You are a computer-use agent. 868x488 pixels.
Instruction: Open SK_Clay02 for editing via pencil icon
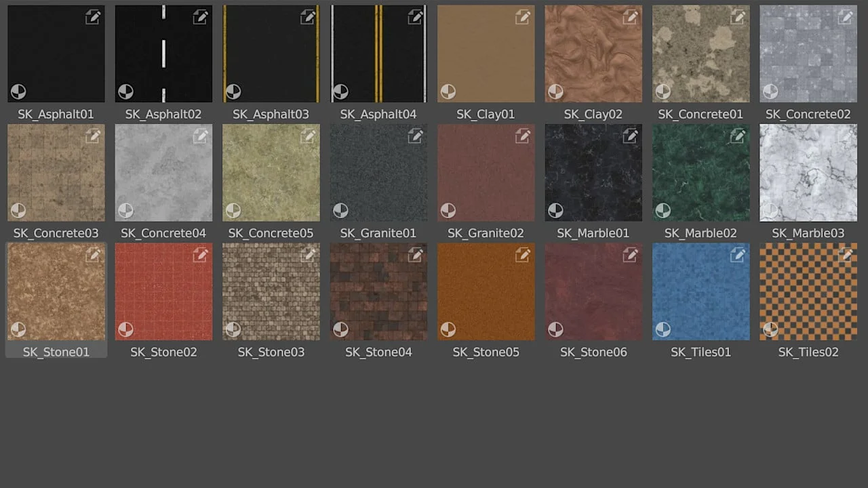click(631, 16)
